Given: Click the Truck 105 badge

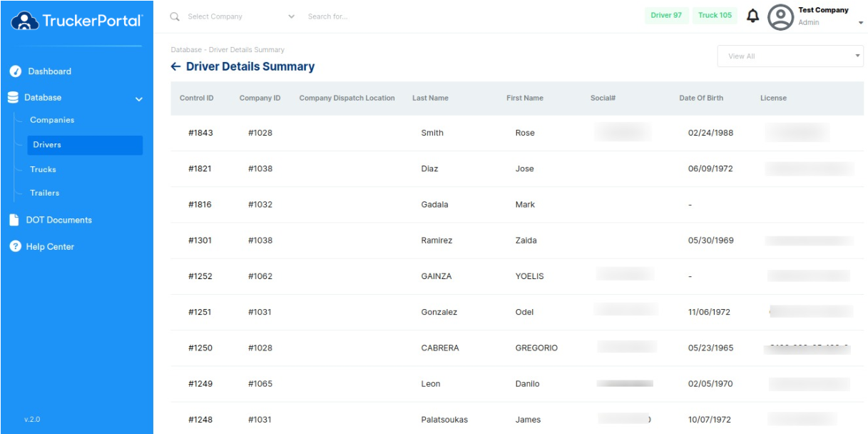Looking at the screenshot, I should tap(715, 16).
